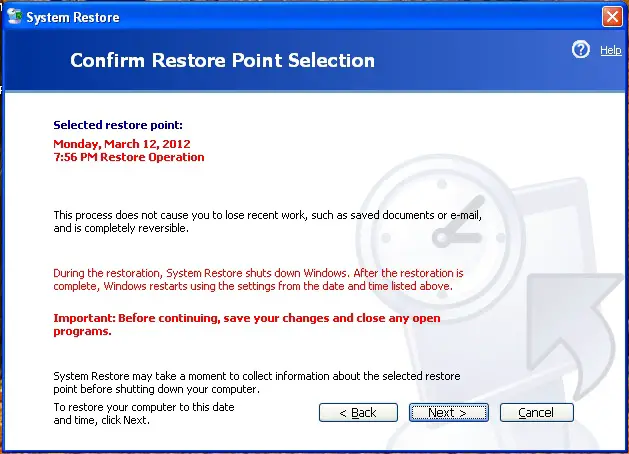Click the 'System Restore may take a moment' text
Screen dimensions: 629x454
(257, 383)
